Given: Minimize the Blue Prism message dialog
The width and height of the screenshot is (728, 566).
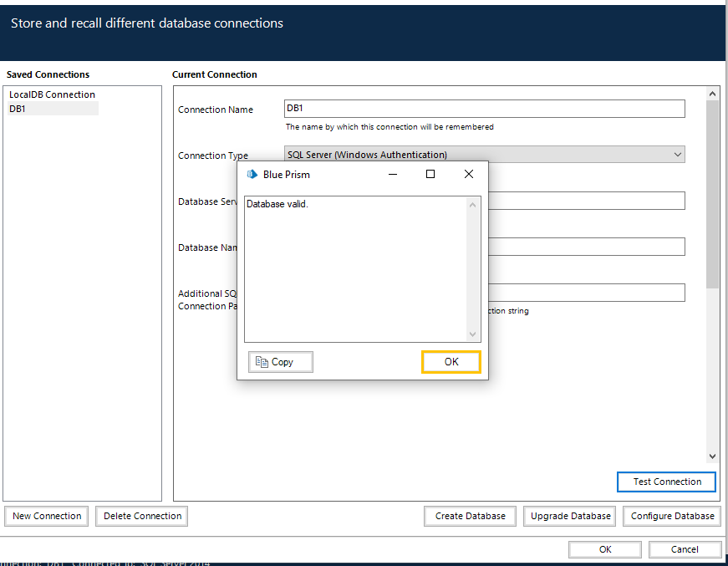Looking at the screenshot, I should pyautogui.click(x=392, y=174).
